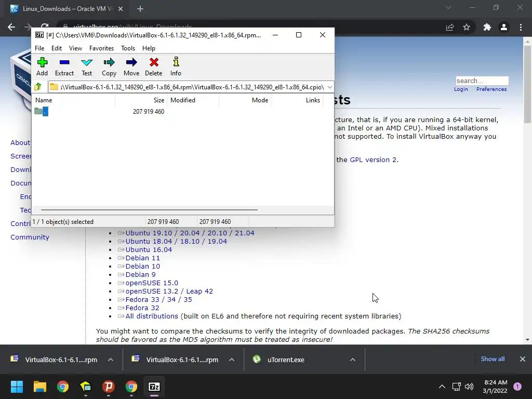Open the View menu in 7-Zip
532x399 pixels.
pyautogui.click(x=75, y=48)
